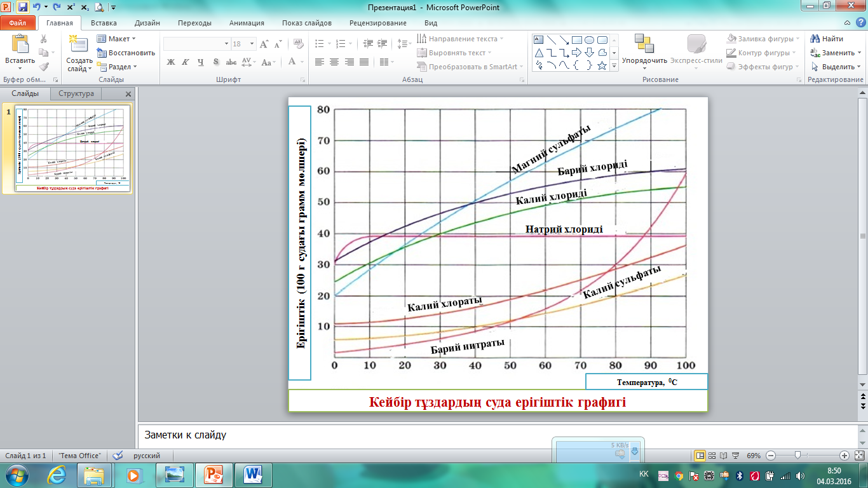Toggle italic К formatting

click(186, 62)
